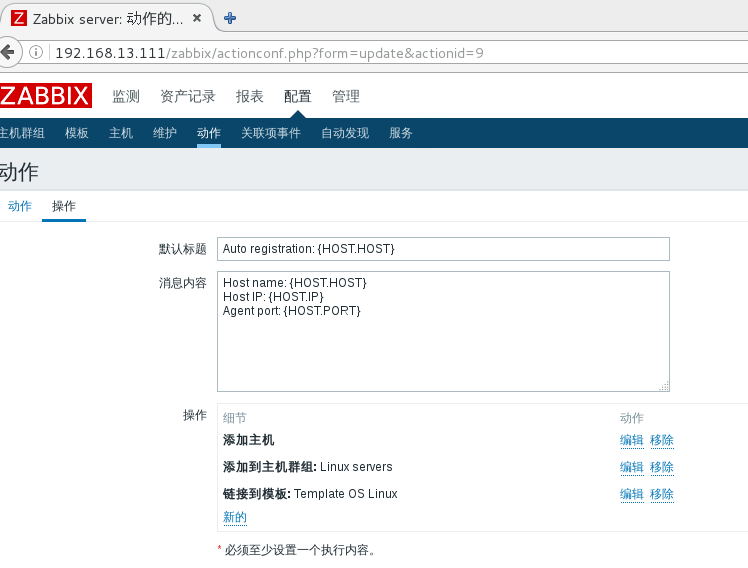Select '添加到主机群组: Linux servers' text
Screen dimensions: 748x568
tap(308, 467)
